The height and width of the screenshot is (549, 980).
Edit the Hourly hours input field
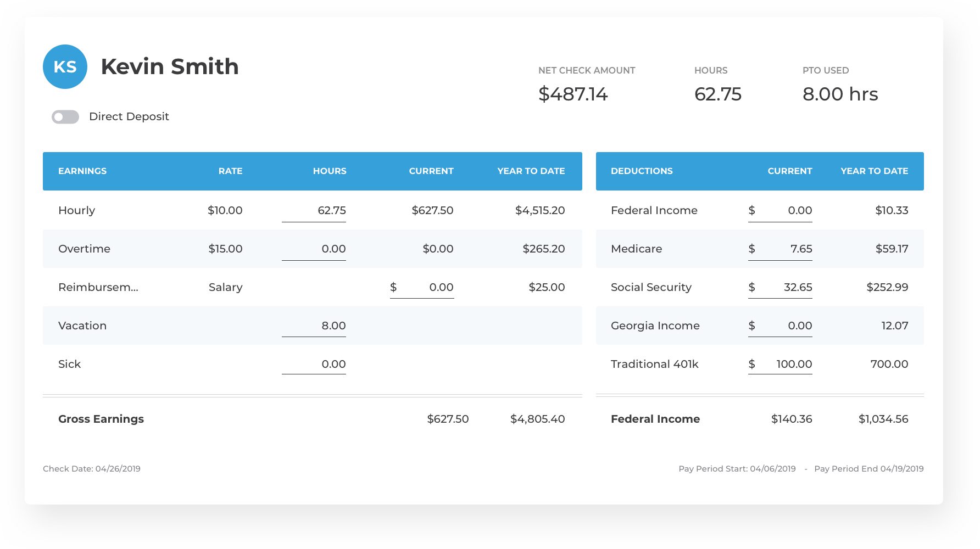tap(314, 211)
